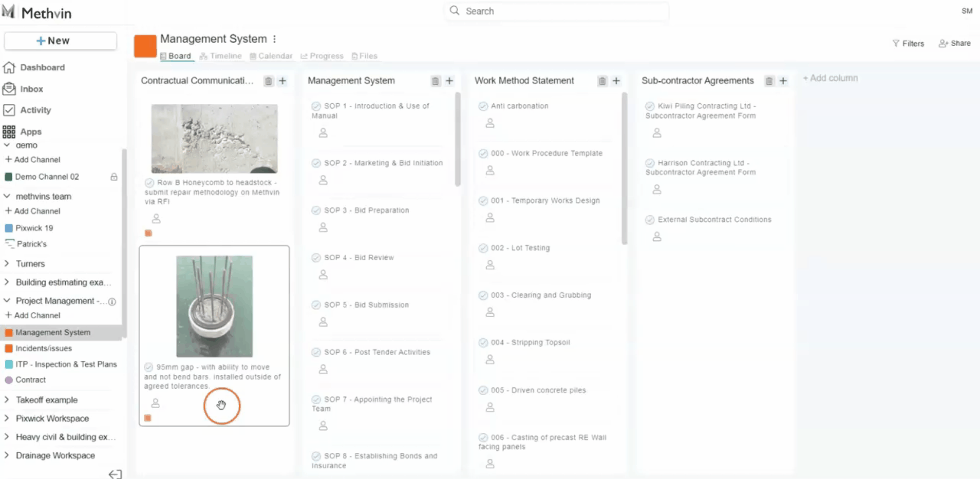The width and height of the screenshot is (980, 479).
Task: Collapse the methvins team workspace
Action: (x=7, y=196)
